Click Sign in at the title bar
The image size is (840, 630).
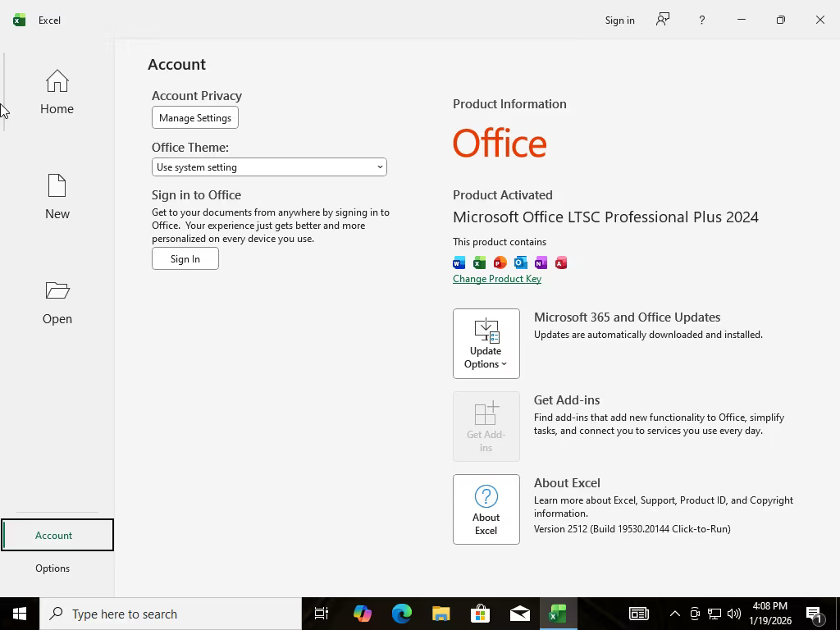[x=620, y=21]
